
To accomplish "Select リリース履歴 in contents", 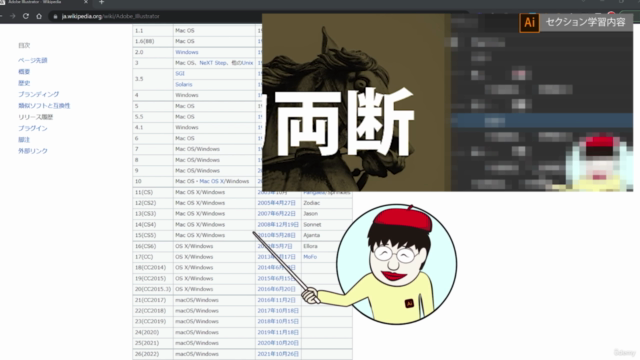I will 36,117.
